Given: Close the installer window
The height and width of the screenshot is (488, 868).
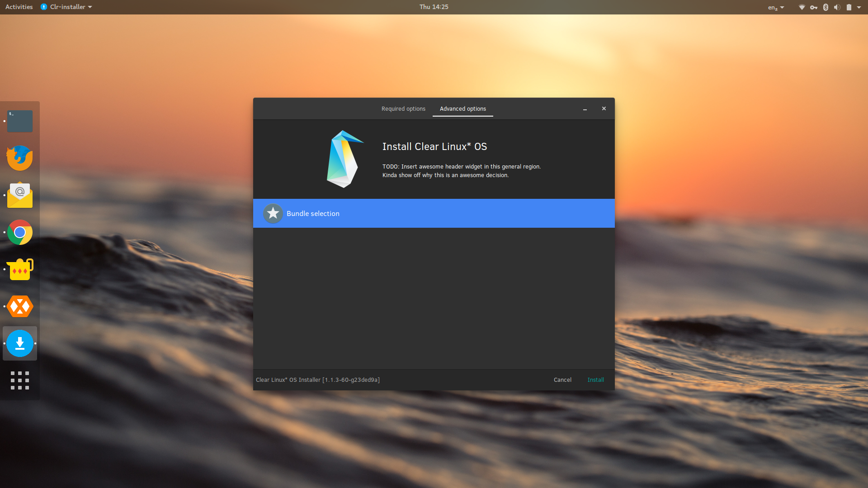Looking at the screenshot, I should pos(604,108).
